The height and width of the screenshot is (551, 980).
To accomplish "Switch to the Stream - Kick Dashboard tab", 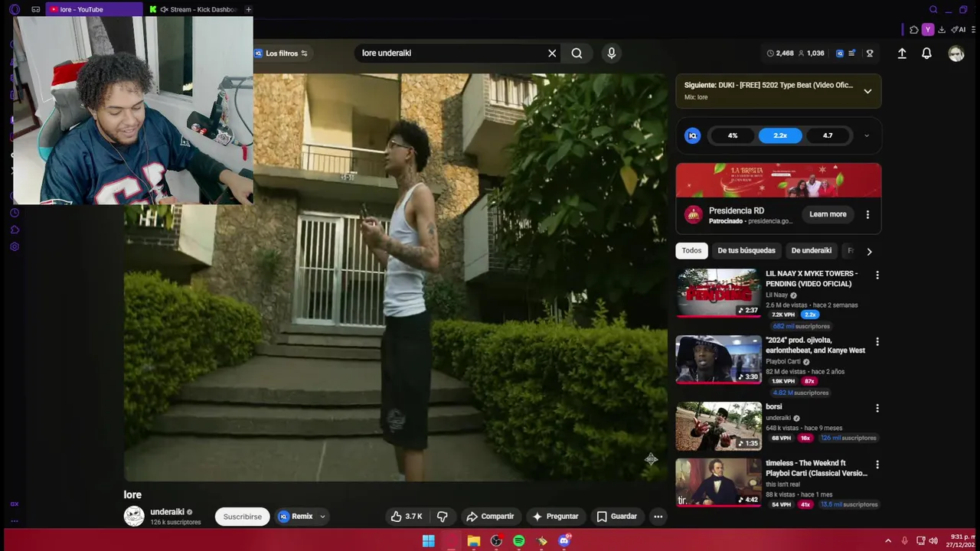I will [x=194, y=9].
